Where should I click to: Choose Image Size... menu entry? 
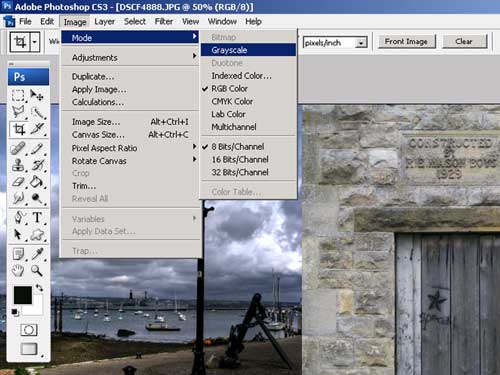click(x=130, y=122)
